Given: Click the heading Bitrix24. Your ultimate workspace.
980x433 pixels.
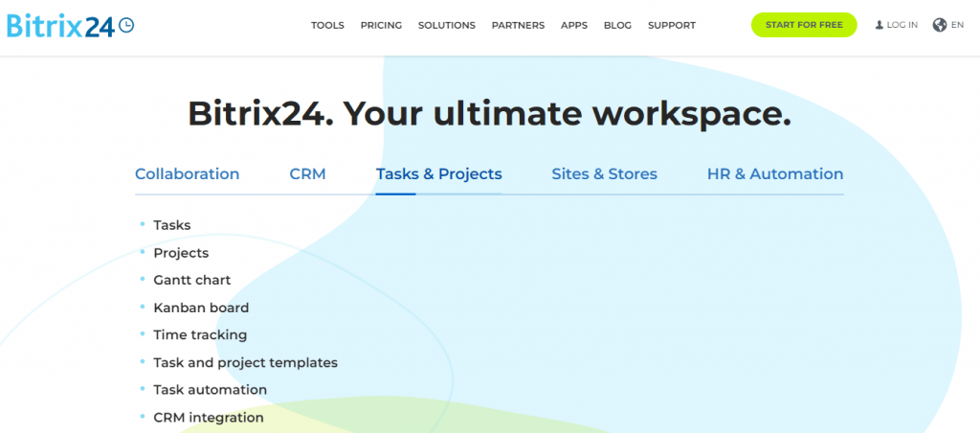Looking at the screenshot, I should pos(489,114).
